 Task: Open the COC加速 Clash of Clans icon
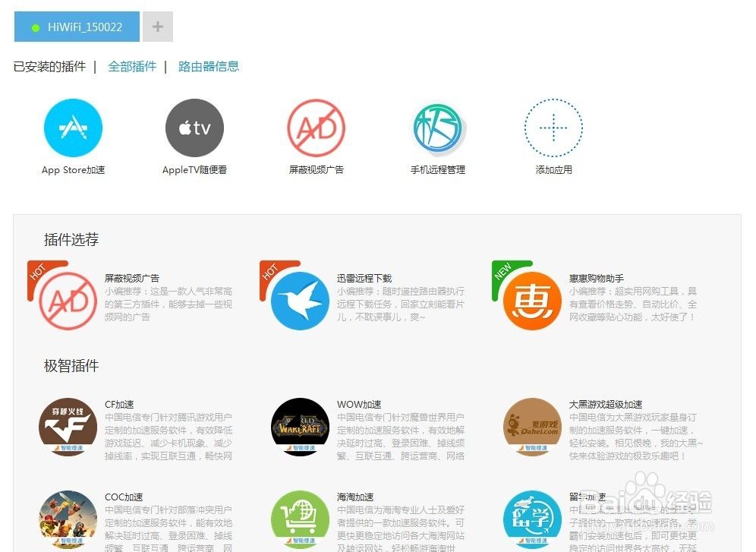pyautogui.click(x=68, y=519)
